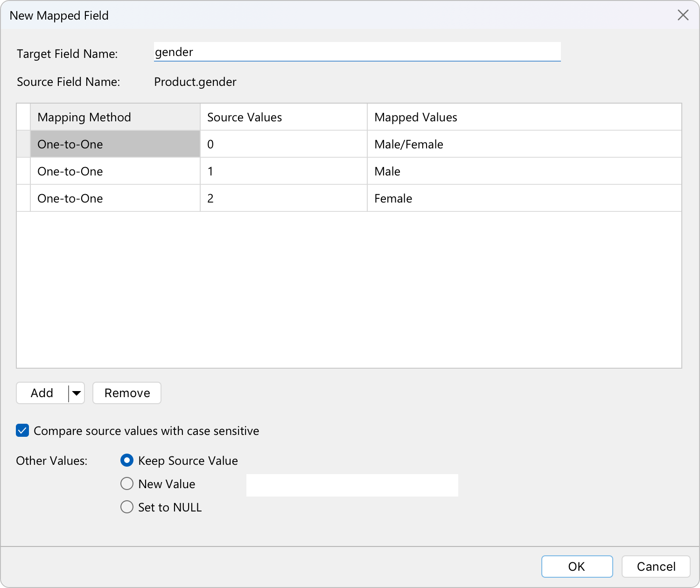Select Keep Source Value option

(x=127, y=461)
